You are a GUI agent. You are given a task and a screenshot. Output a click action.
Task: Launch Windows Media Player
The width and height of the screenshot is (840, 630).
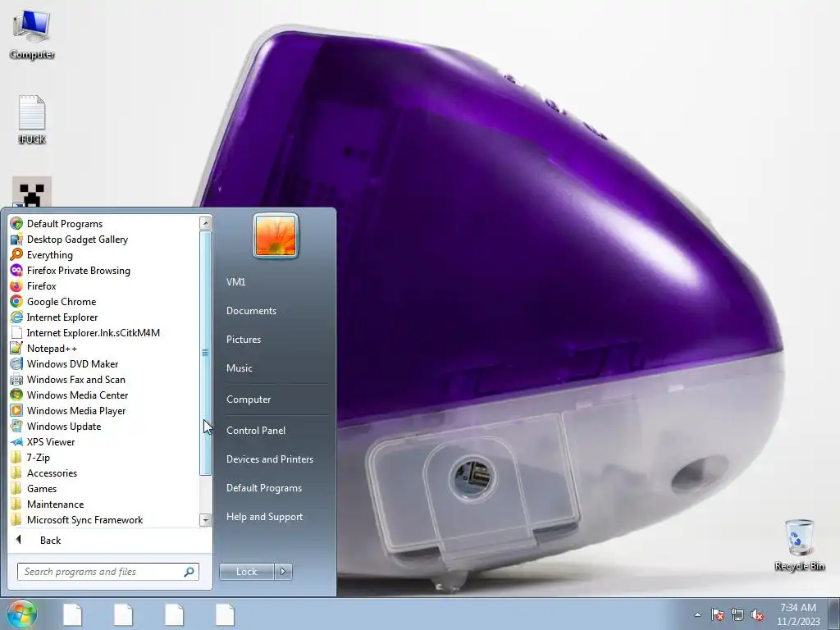click(76, 410)
